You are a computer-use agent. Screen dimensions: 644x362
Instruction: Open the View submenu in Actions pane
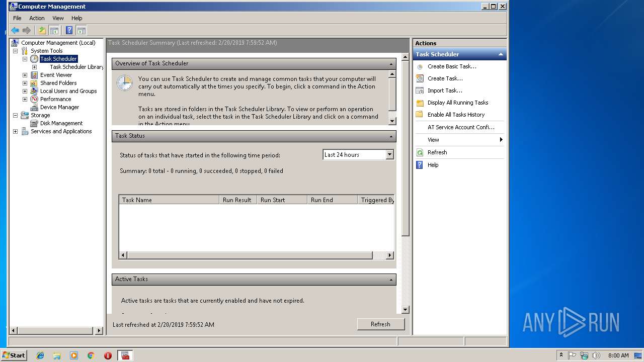460,140
